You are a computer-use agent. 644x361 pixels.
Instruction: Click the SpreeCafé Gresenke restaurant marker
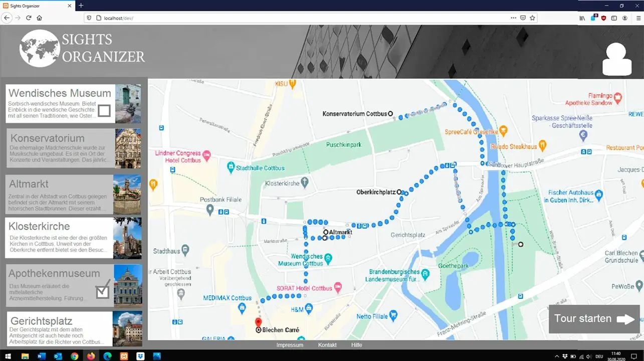504,131
